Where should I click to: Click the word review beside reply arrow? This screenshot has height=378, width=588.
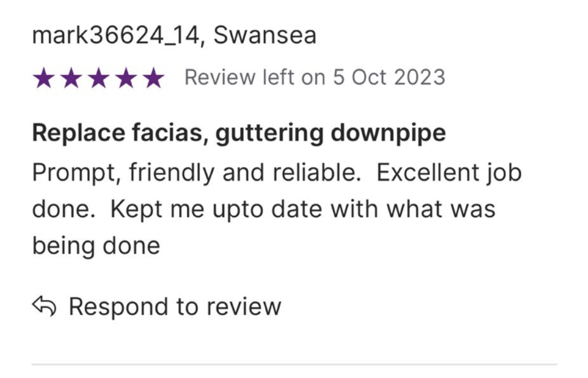pyautogui.click(x=244, y=307)
